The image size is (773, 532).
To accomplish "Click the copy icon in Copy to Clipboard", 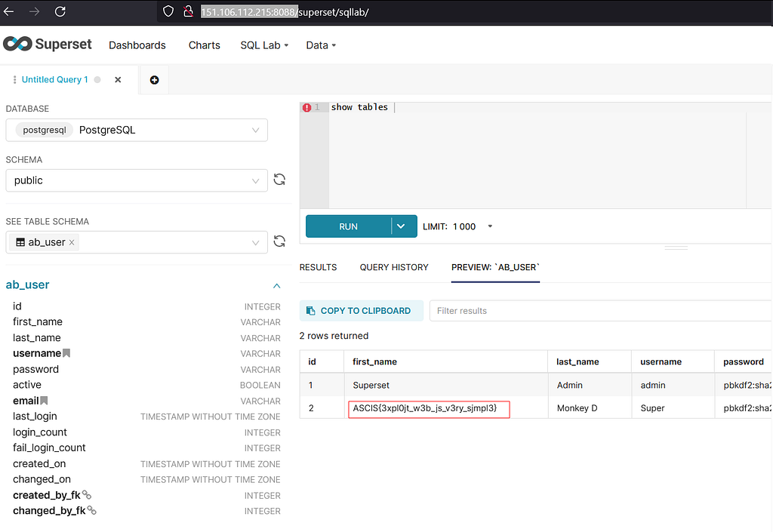I will [x=310, y=311].
